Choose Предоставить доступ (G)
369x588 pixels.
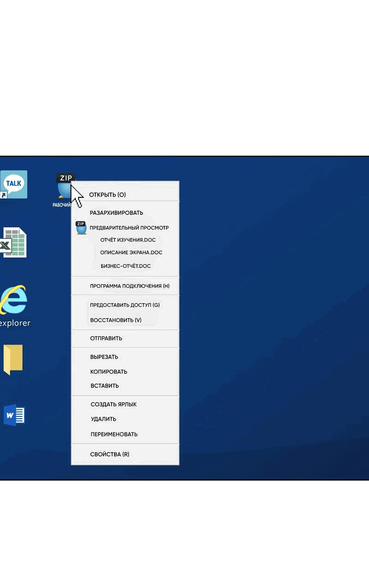pyautogui.click(x=125, y=305)
